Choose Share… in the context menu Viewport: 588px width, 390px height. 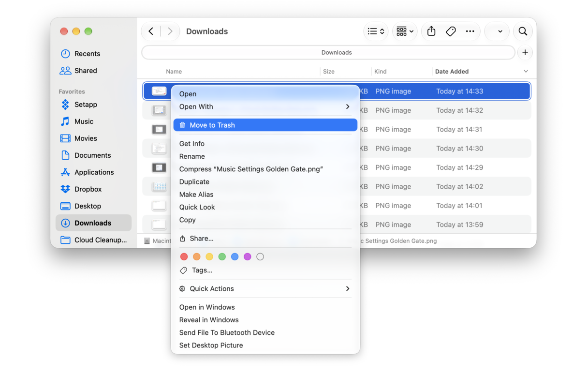pos(265,238)
